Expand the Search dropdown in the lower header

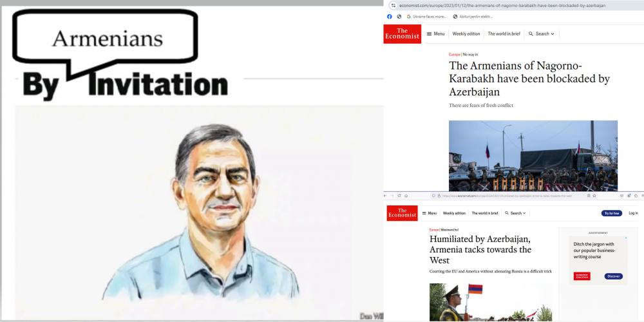[515, 213]
